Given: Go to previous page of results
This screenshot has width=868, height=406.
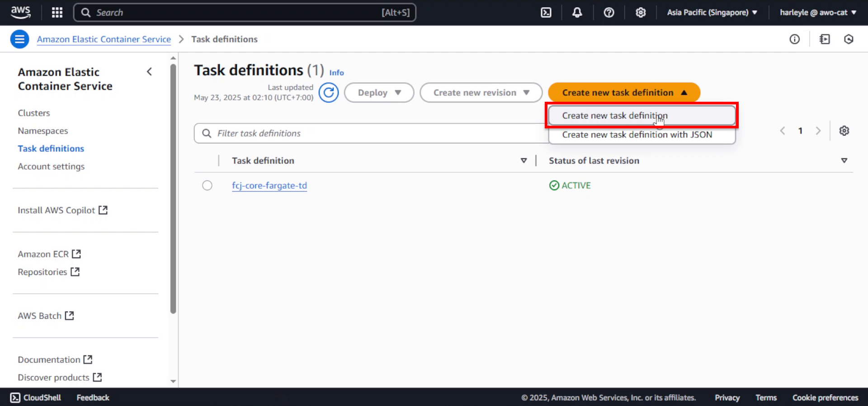Looking at the screenshot, I should click(x=783, y=131).
